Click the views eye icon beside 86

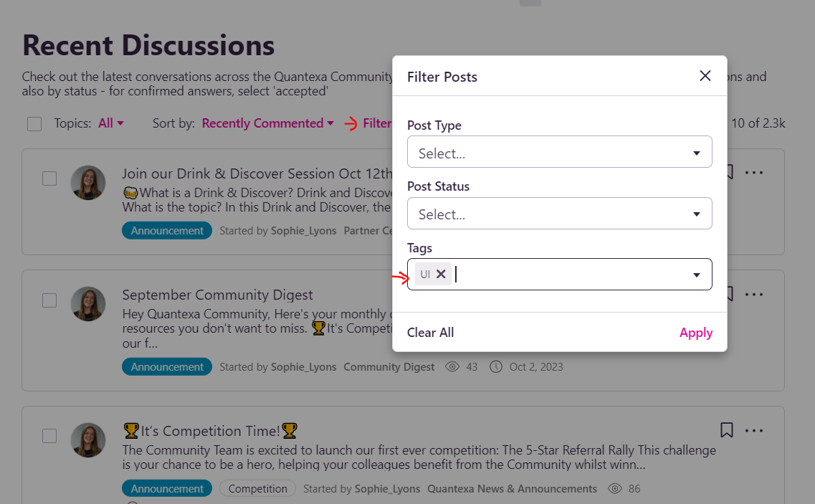[615, 488]
